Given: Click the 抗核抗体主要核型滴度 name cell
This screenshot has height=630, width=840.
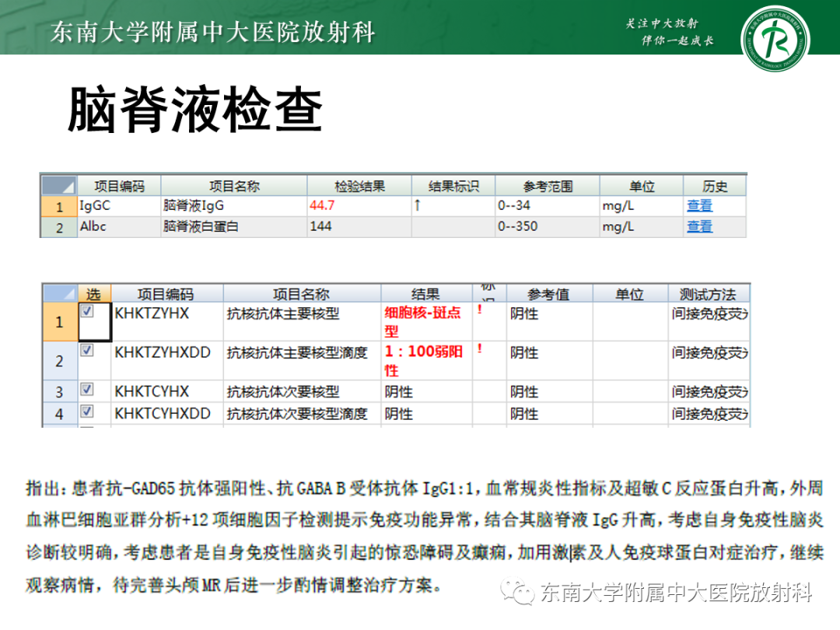Looking at the screenshot, I should click(302, 361).
